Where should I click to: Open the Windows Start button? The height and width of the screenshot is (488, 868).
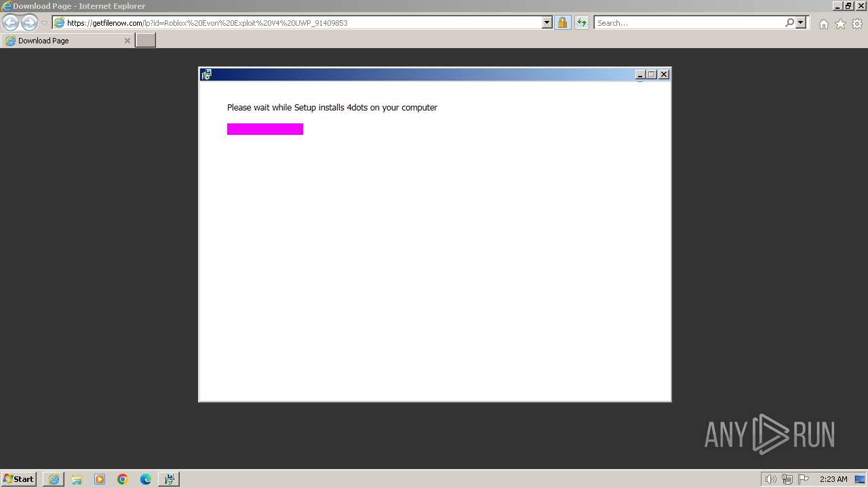click(x=18, y=479)
